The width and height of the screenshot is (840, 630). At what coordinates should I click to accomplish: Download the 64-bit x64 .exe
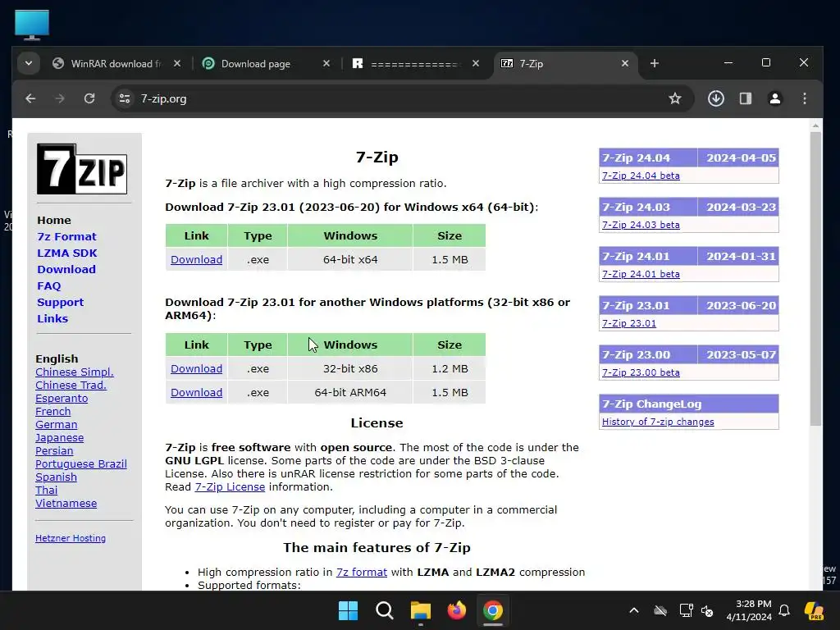(196, 260)
